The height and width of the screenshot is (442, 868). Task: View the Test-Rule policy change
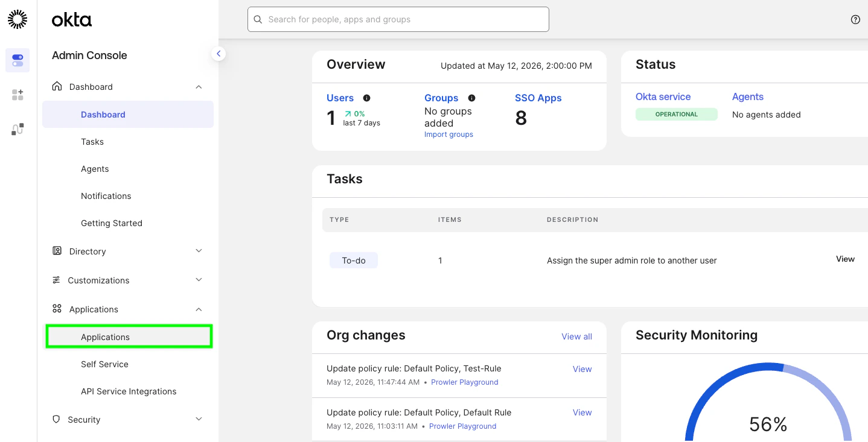coord(582,369)
